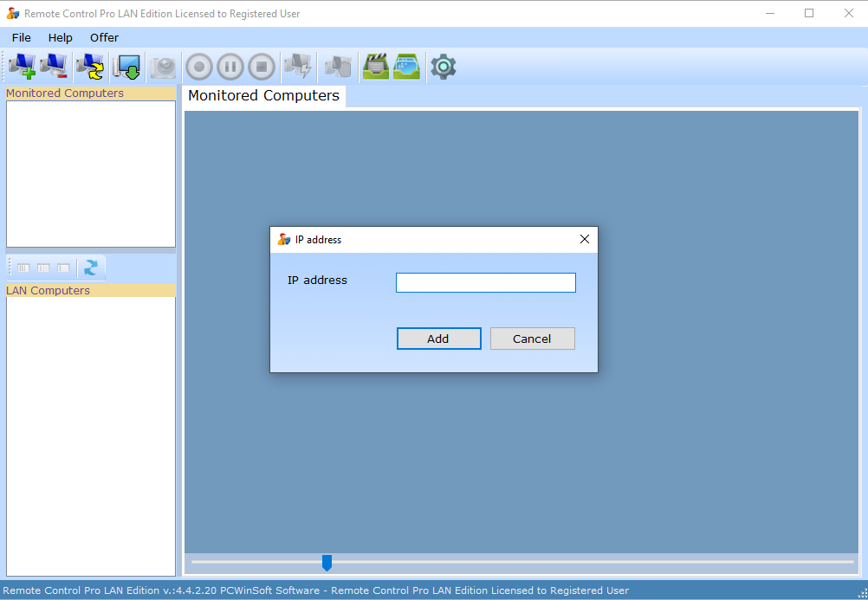Click the monitor with green download arrow
The height and width of the screenshot is (600, 868).
[127, 67]
